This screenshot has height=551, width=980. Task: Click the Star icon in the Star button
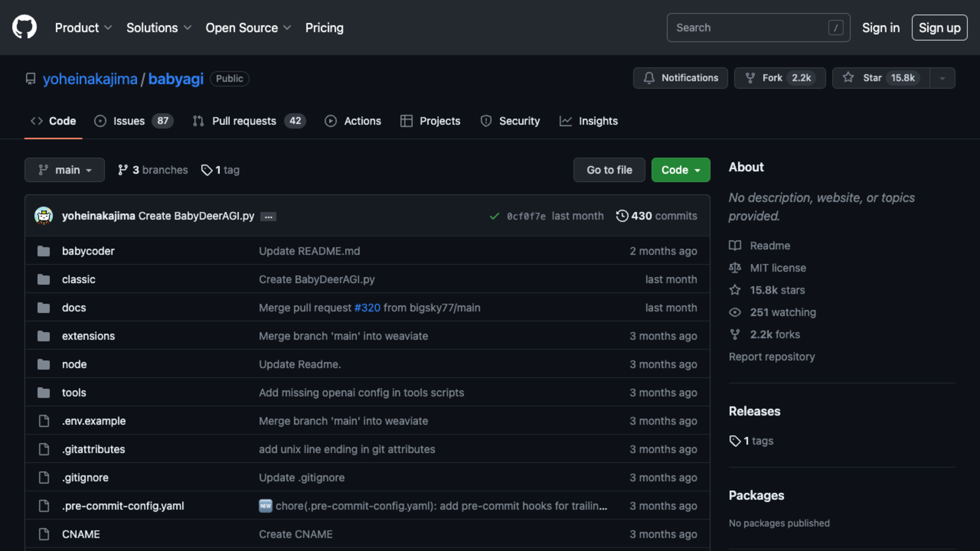[x=848, y=78]
